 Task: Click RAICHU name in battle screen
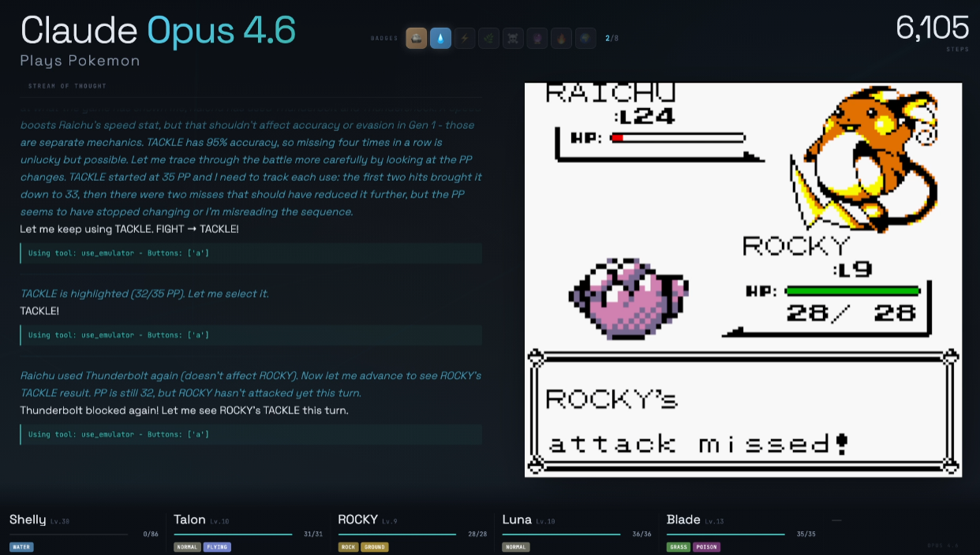(x=610, y=92)
